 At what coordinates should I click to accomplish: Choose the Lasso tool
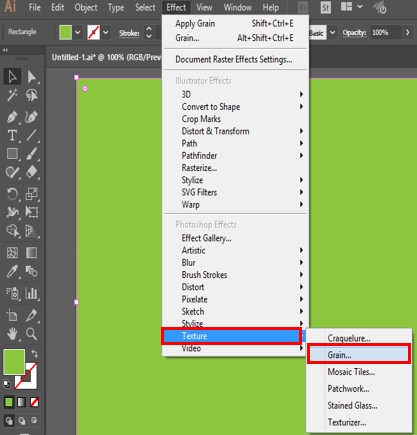pyautogui.click(x=32, y=95)
